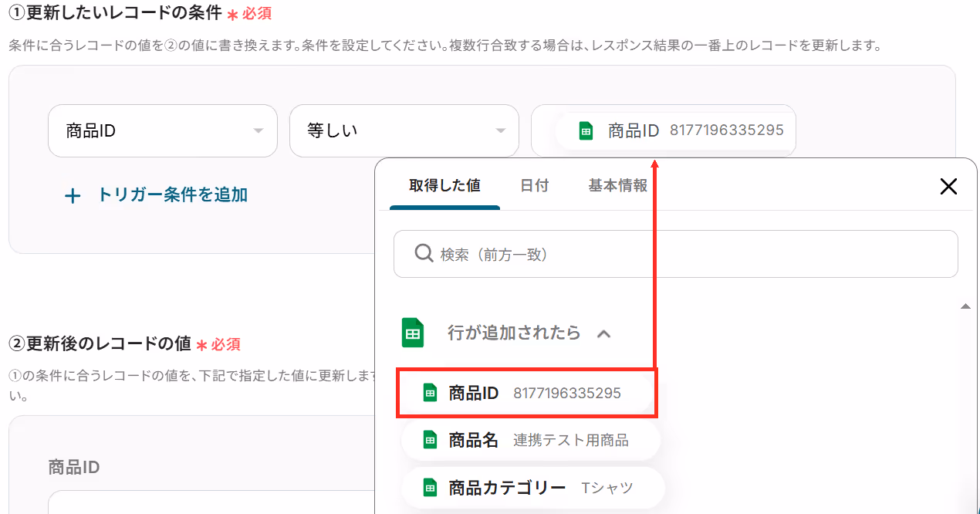Click the scroll-up arrow of the popup scrollbar
The height and width of the screenshot is (514, 980).
pyautogui.click(x=965, y=307)
